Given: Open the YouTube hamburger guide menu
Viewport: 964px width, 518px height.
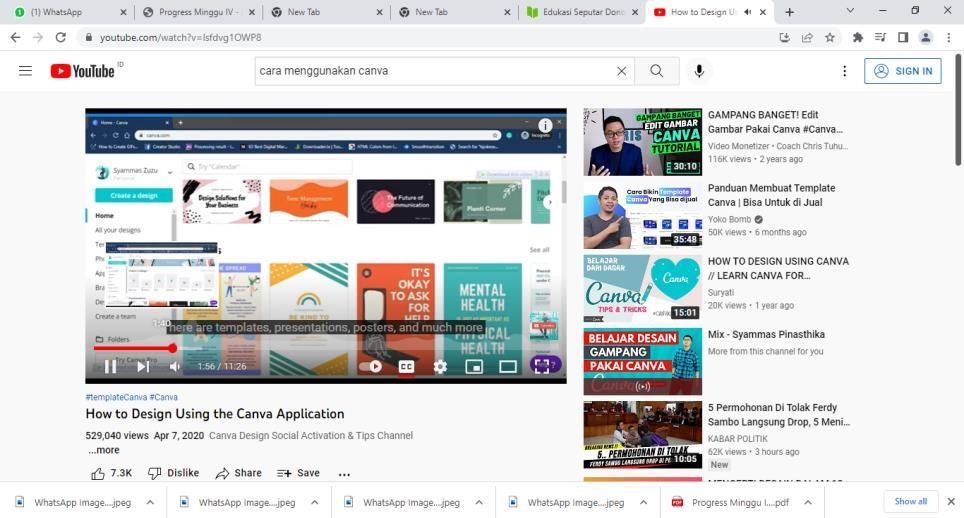Looking at the screenshot, I should pyautogui.click(x=25, y=71).
